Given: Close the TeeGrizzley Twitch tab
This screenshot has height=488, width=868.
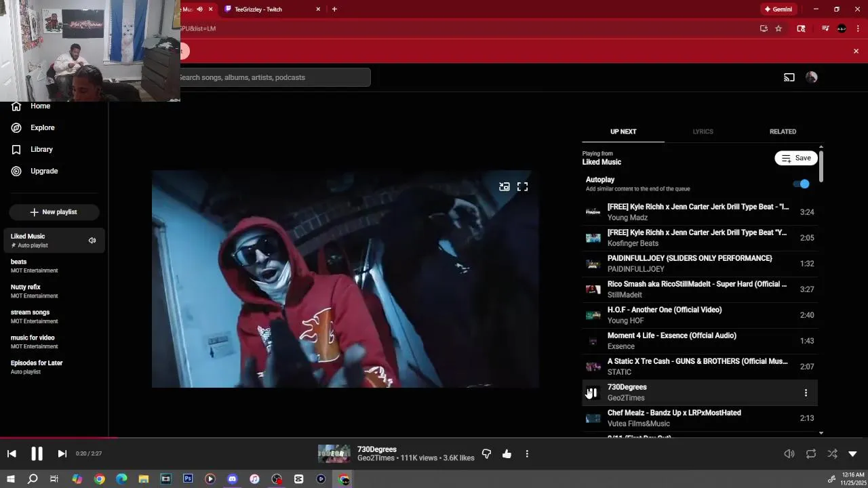Looking at the screenshot, I should click(x=318, y=9).
